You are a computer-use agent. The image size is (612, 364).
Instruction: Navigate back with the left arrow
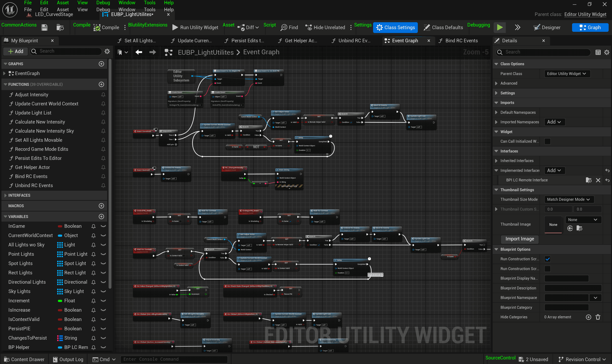[x=139, y=52]
